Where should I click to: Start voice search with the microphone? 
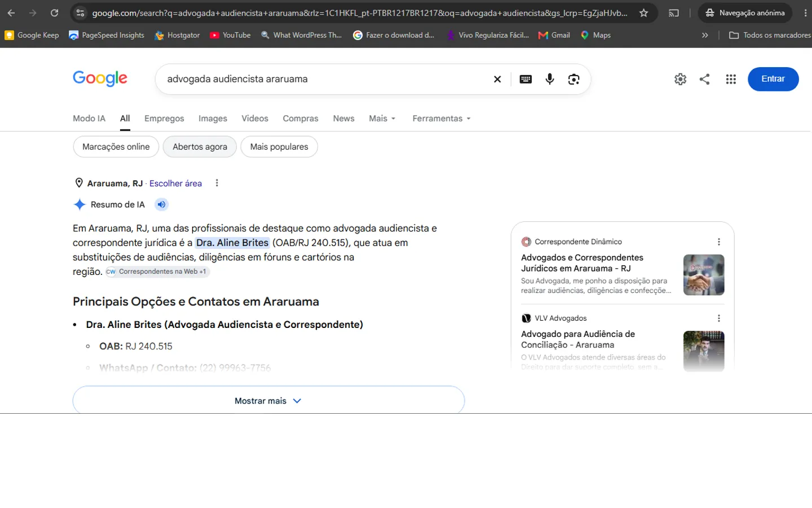pos(550,79)
